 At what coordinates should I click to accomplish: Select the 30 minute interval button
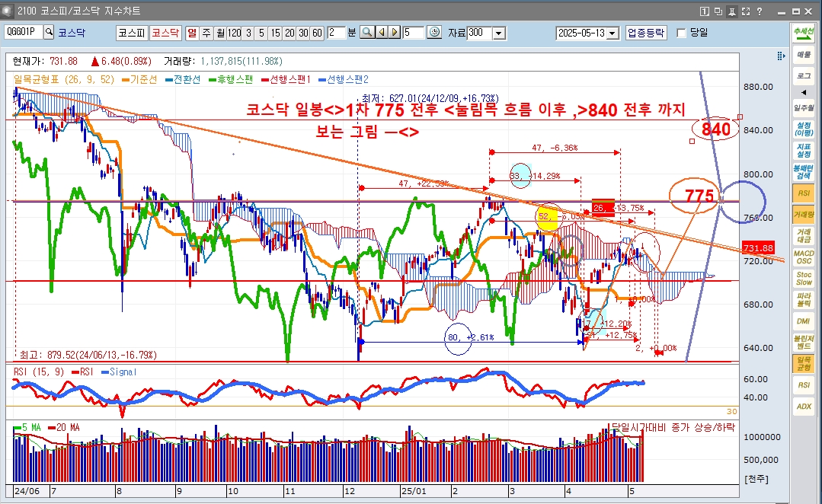point(303,33)
